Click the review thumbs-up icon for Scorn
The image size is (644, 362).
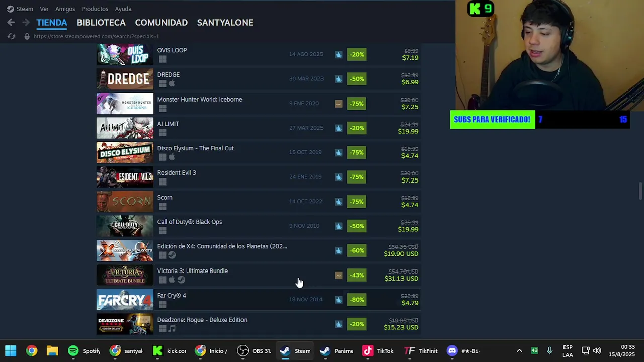click(339, 202)
